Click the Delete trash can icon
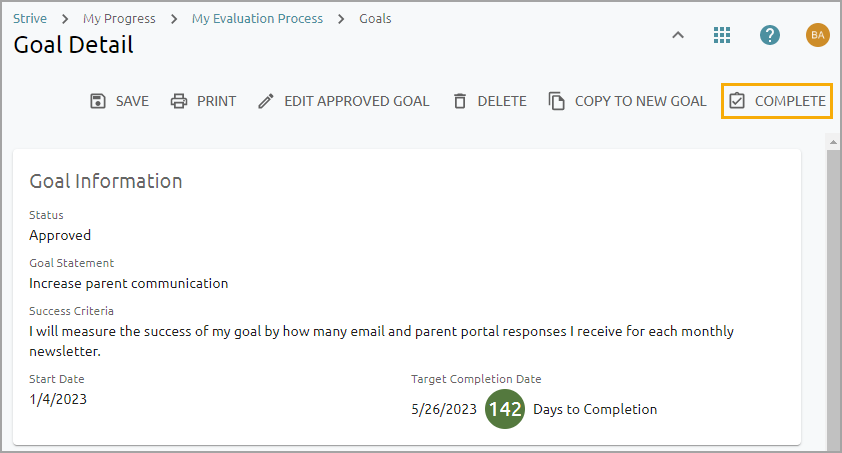Screen dimensions: 842x453 [460, 101]
